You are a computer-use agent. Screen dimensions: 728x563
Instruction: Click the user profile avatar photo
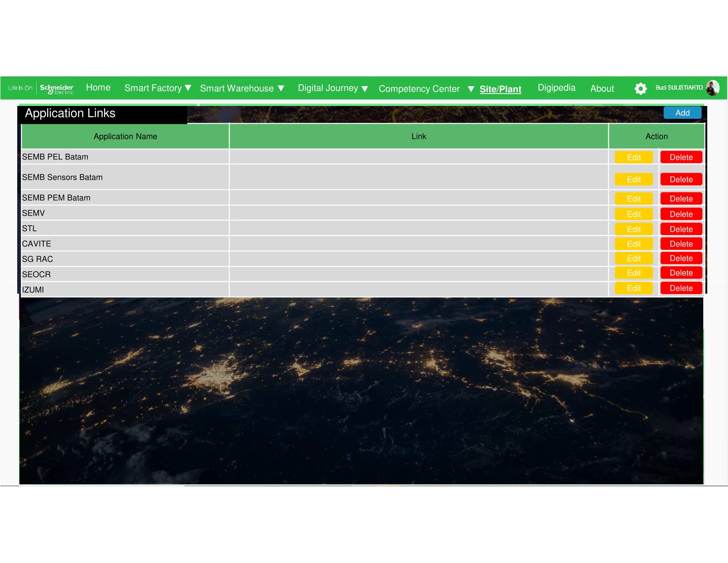click(x=712, y=88)
